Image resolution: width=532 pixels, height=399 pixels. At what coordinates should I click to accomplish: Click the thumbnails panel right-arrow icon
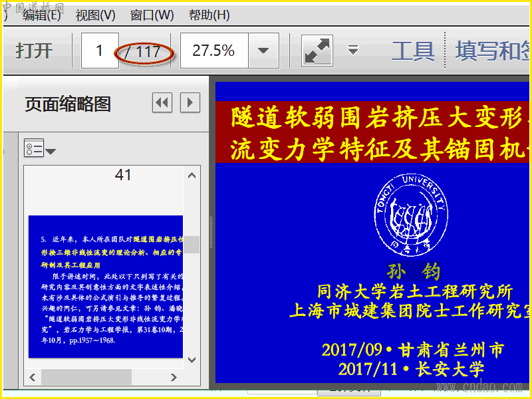[190, 102]
